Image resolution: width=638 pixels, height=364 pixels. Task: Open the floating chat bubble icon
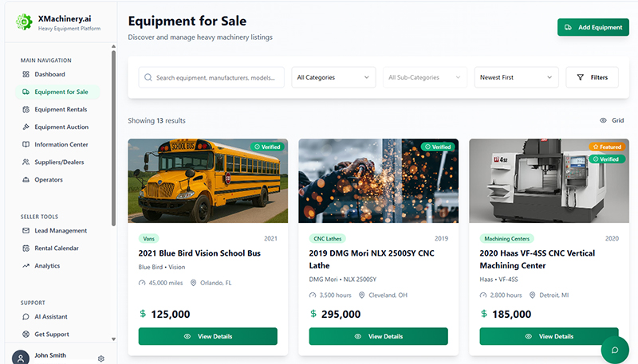click(615, 349)
